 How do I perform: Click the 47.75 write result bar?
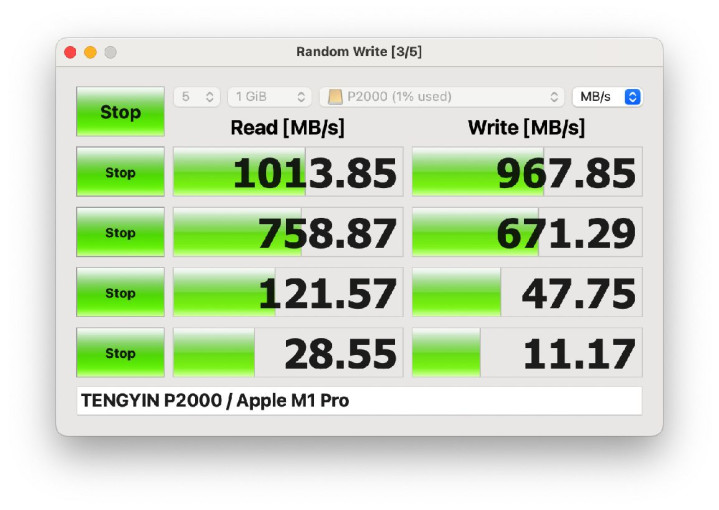point(527,292)
